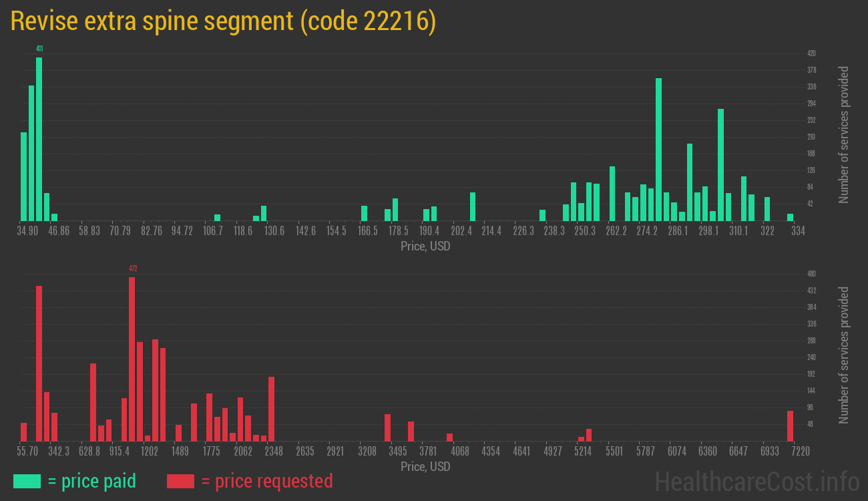The width and height of the screenshot is (868, 501).
Task: Select the tallest green bar labeled 411
Action: (x=38, y=134)
